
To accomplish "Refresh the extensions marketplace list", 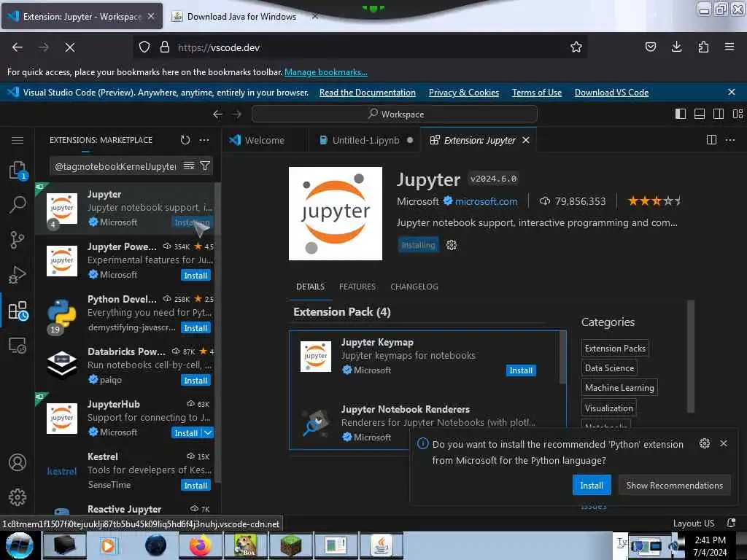I will [x=185, y=140].
